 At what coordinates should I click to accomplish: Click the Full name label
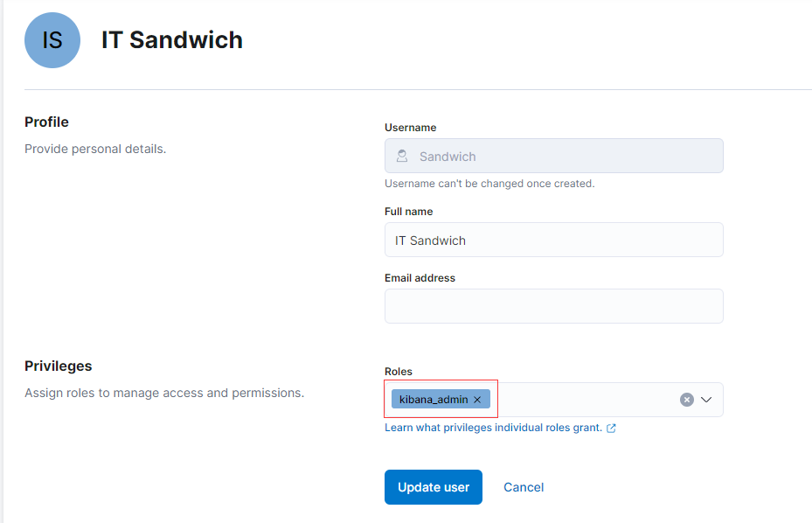[x=408, y=212]
